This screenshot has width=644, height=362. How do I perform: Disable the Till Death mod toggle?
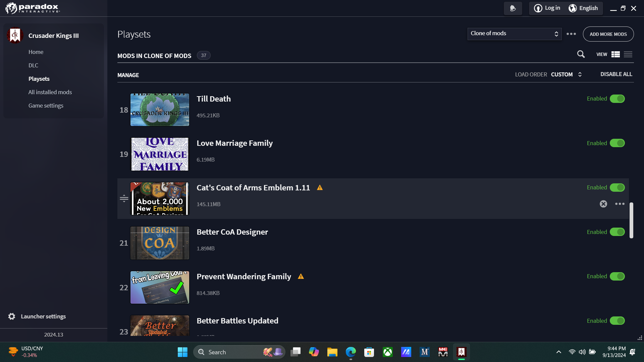(x=617, y=99)
